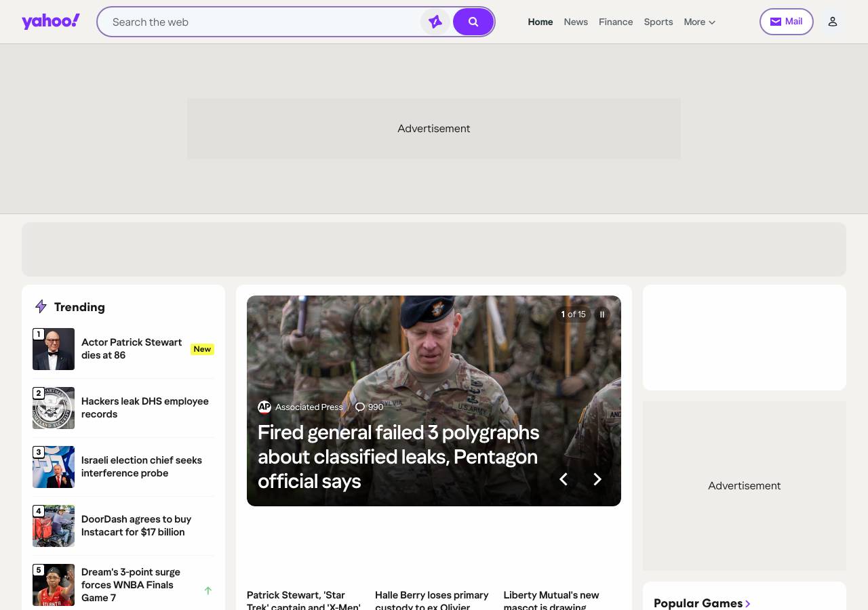This screenshot has height=610, width=868.
Task: Advance to next carousel story
Action: click(x=597, y=479)
